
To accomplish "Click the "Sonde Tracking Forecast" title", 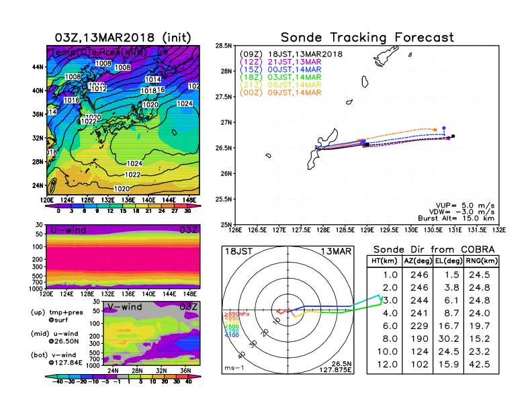I will pos(367,38).
